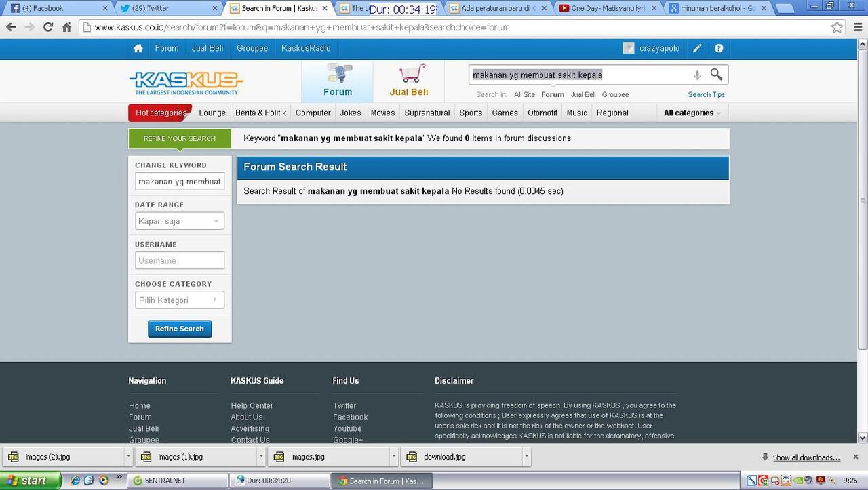Focus the Change Keyword input field
This screenshot has height=490, width=868.
click(x=180, y=182)
